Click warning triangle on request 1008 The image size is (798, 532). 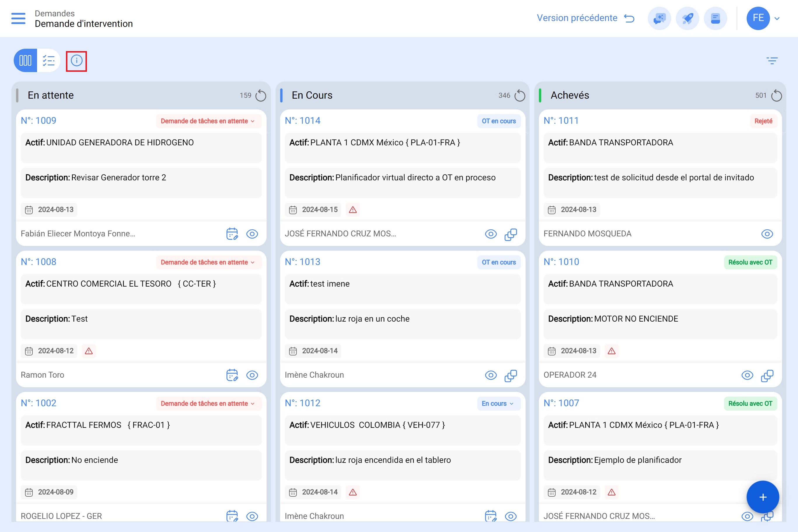(x=89, y=351)
